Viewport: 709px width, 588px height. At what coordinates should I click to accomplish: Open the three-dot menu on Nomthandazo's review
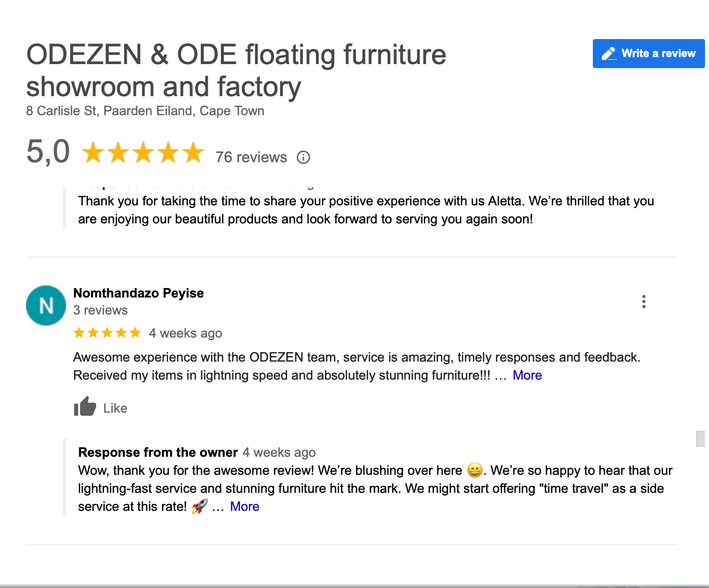pyautogui.click(x=644, y=302)
